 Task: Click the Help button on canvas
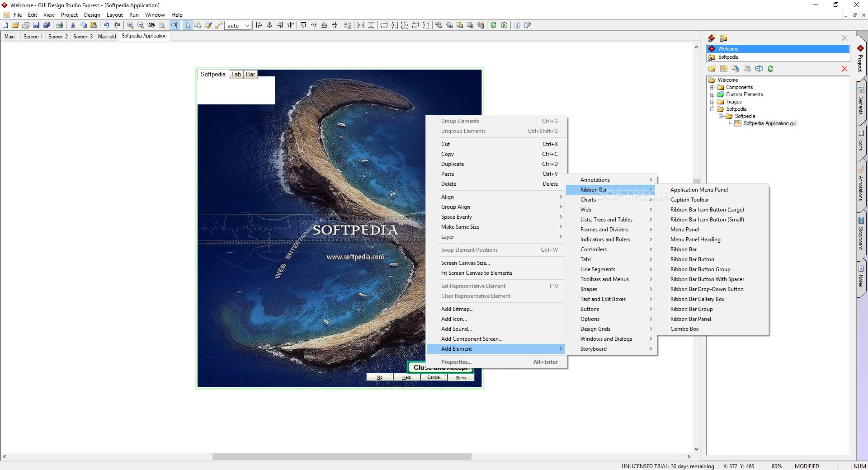[407, 377]
